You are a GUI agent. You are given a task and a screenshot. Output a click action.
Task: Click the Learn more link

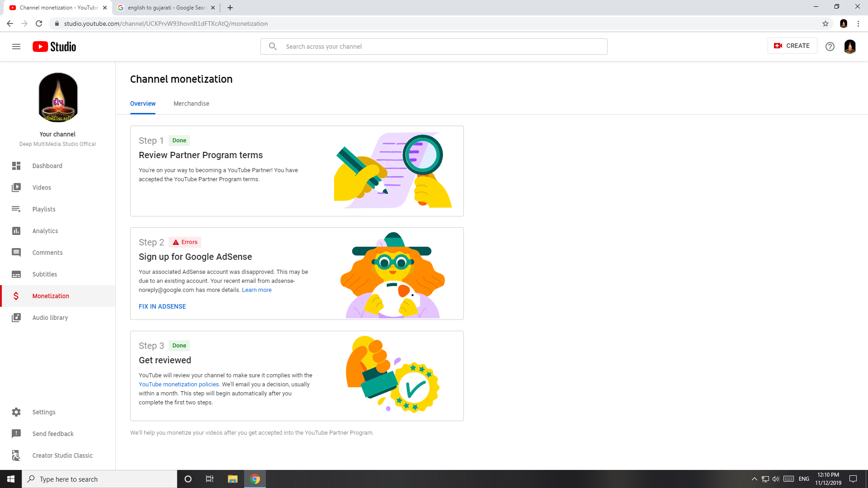tap(257, 290)
